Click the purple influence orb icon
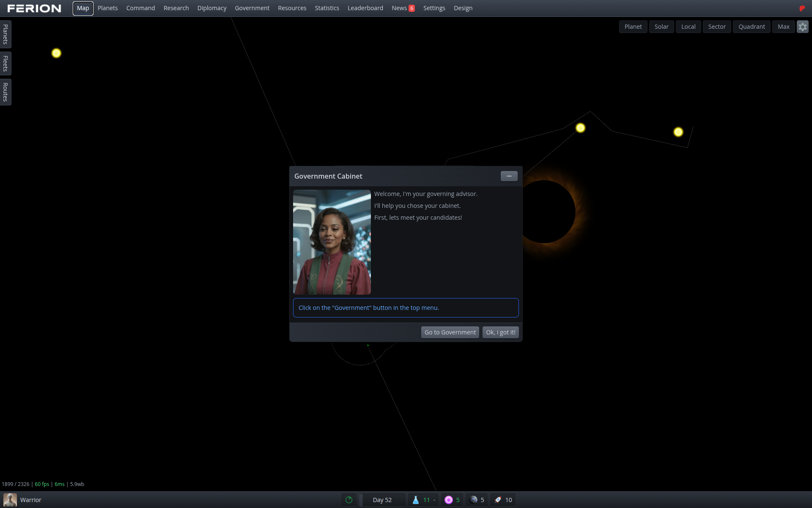 click(x=448, y=500)
